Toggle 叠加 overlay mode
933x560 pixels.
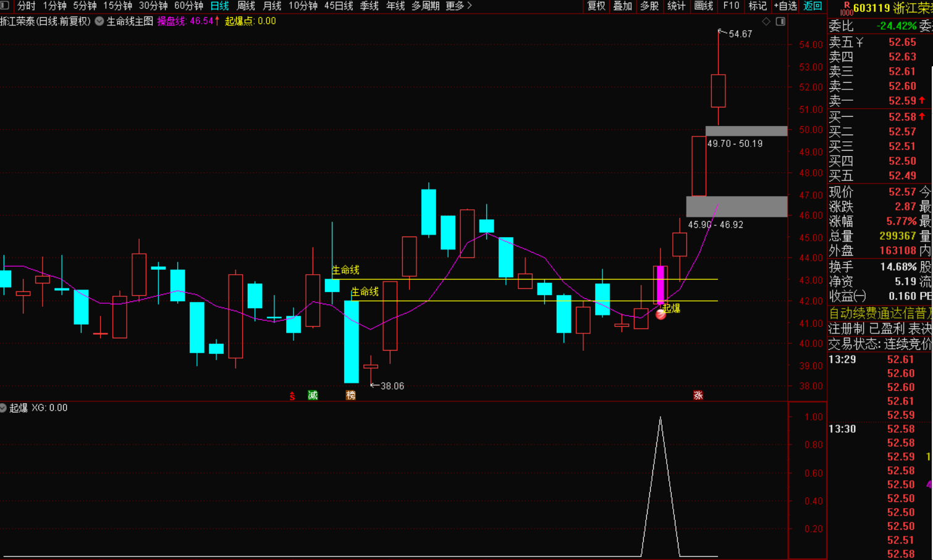(622, 6)
